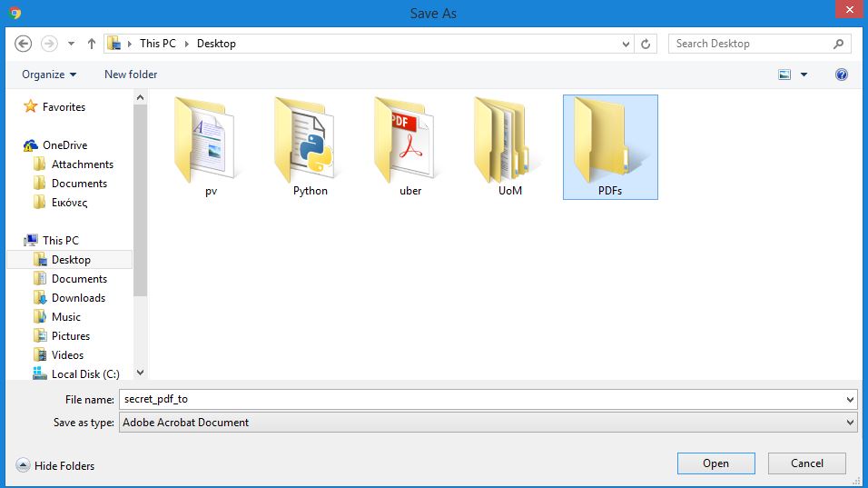868x488 pixels.
Task: Refresh the Desktop folder view
Action: coord(646,44)
